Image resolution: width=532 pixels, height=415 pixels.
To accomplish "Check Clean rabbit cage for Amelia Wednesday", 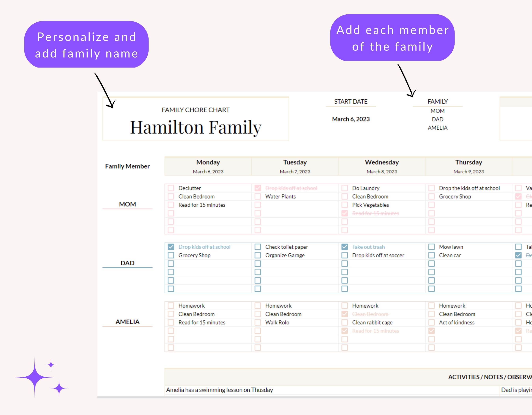I will [345, 322].
